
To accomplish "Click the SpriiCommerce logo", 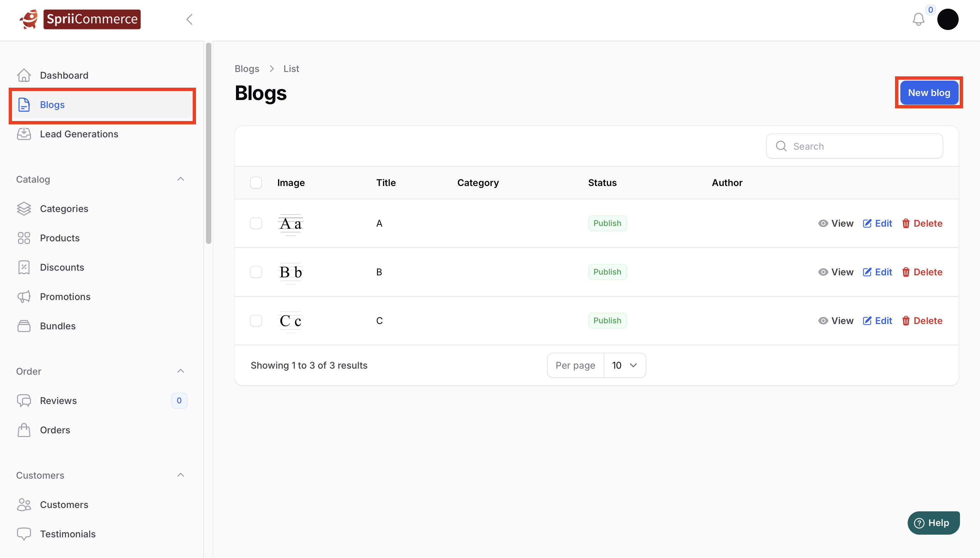I will point(80,19).
